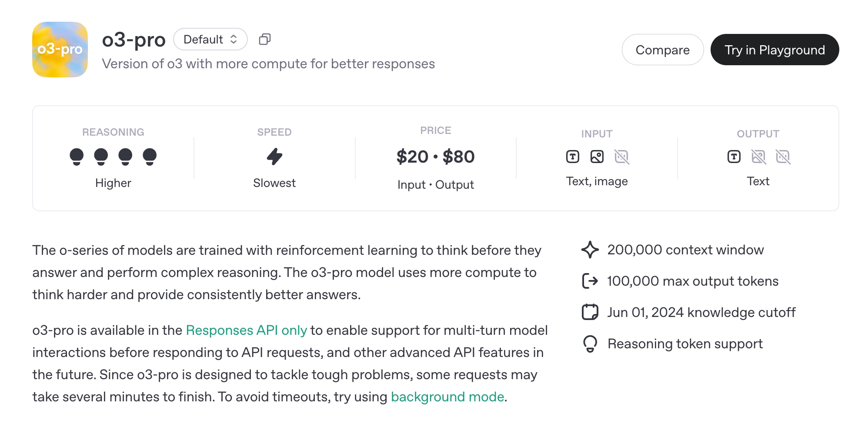Click the copy model name icon

264,40
